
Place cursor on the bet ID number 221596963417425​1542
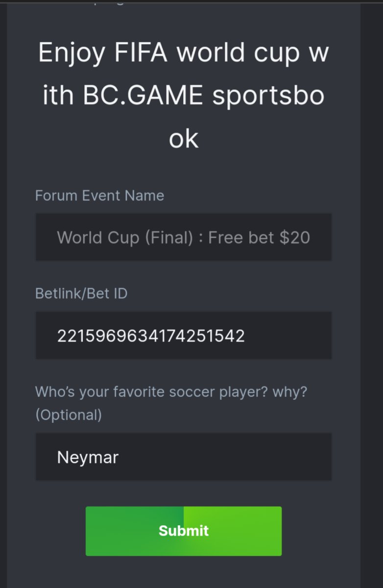coord(151,336)
